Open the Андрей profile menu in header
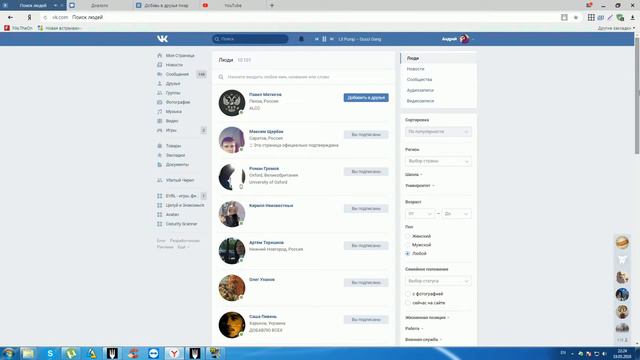 (458, 39)
